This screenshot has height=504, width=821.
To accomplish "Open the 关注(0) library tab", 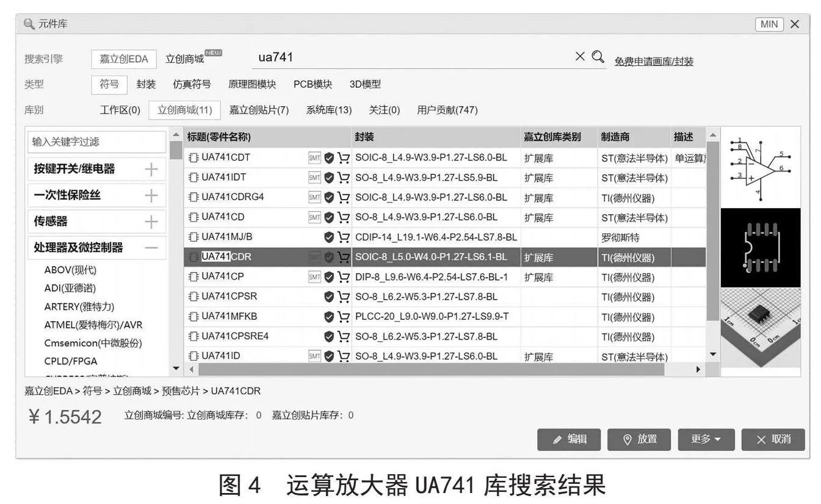I will tap(385, 110).
